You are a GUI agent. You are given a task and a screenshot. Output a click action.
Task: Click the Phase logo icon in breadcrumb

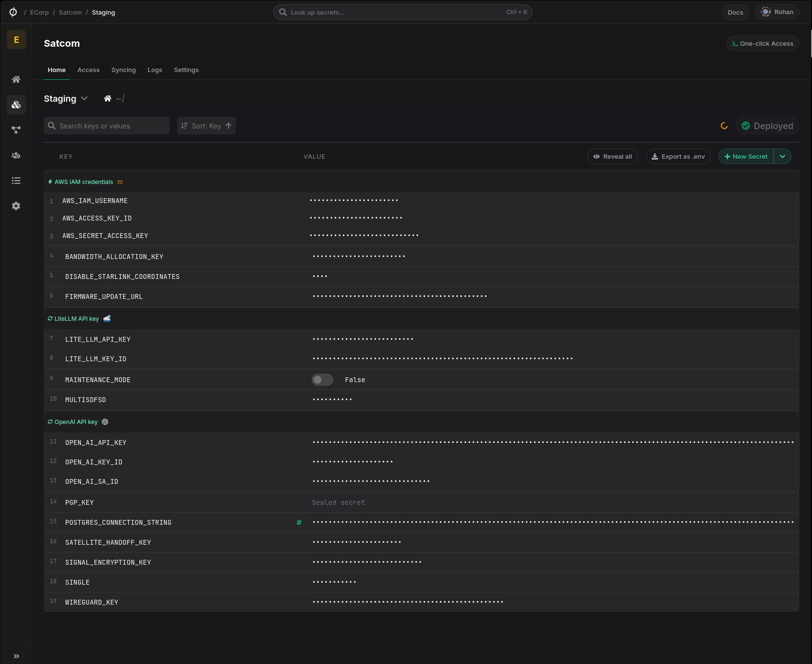[x=13, y=12]
